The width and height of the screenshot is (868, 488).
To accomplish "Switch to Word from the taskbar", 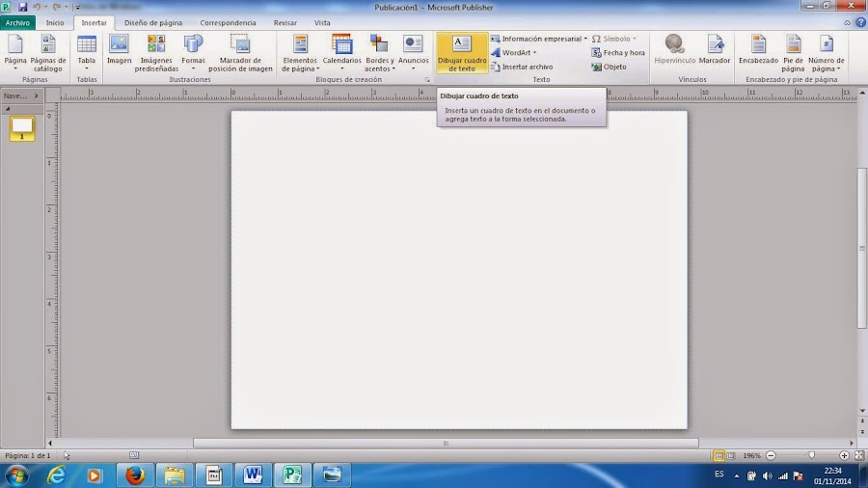I will 253,475.
